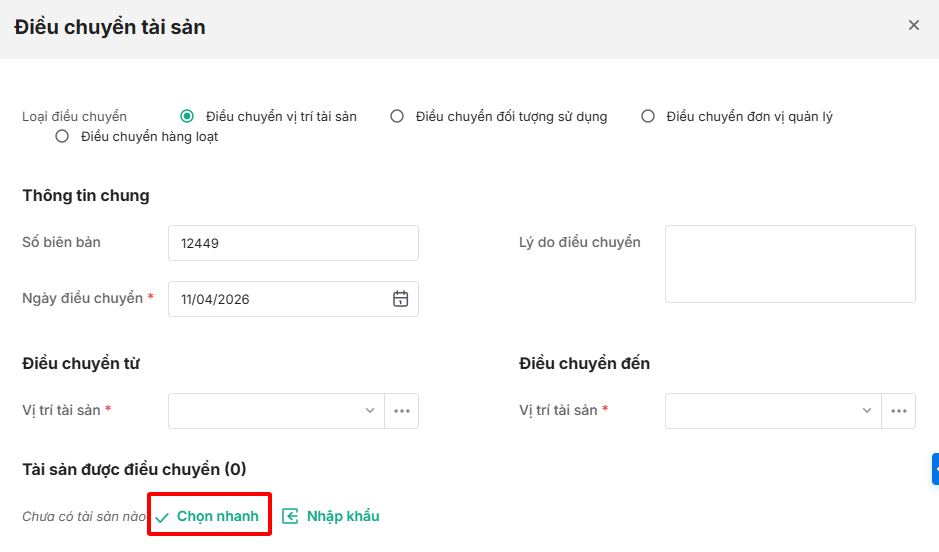Click the Ngày điều chuyển date field
This screenshot has width=939, height=552.
coord(280,299)
